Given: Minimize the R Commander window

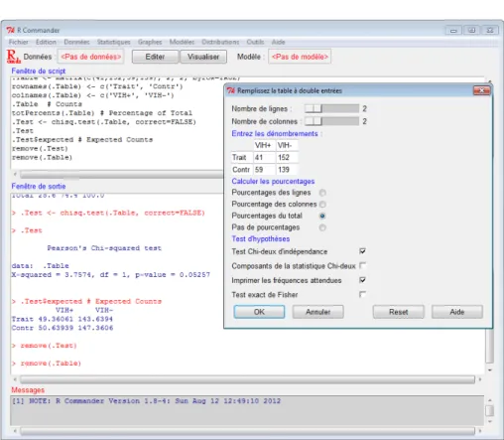Looking at the screenshot, I should [453, 31].
